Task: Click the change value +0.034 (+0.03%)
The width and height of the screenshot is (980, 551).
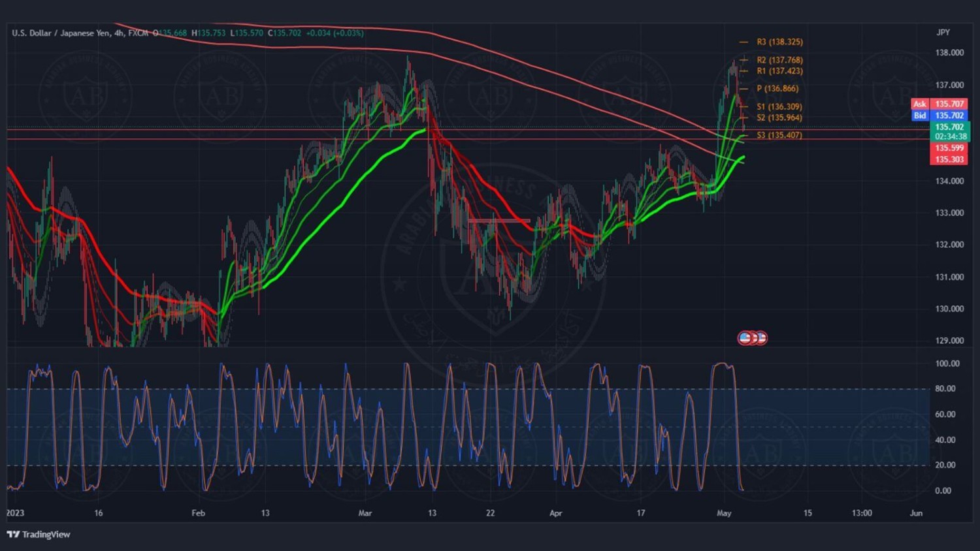Action: tap(335, 33)
